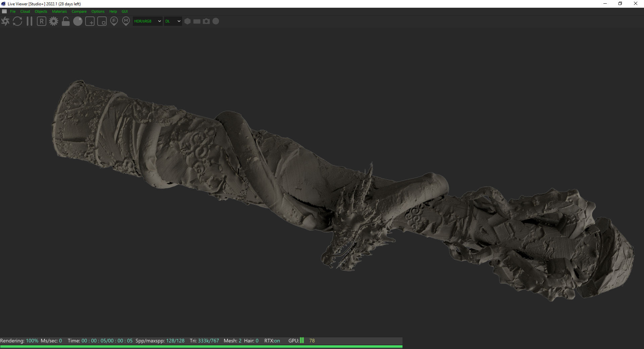Toggle the round circle button after camera
Viewport: 644px width, 349px height.
(x=216, y=21)
